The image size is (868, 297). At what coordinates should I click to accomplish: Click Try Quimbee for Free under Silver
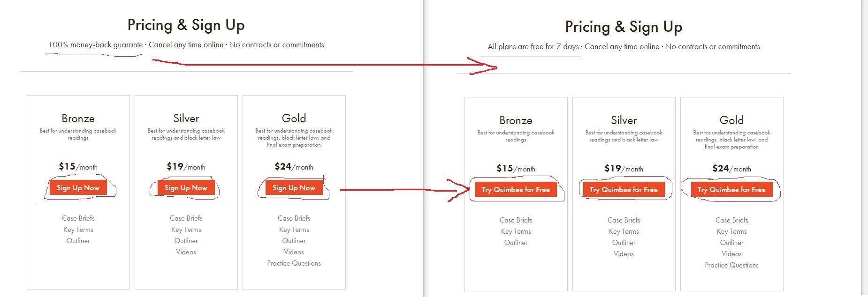tap(624, 190)
